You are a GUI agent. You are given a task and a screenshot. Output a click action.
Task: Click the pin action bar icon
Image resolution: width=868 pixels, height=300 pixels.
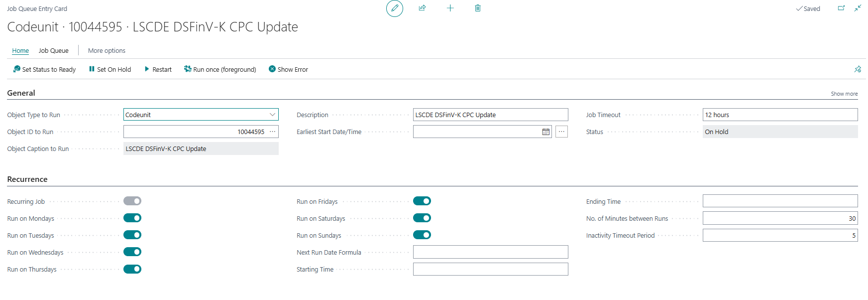858,69
